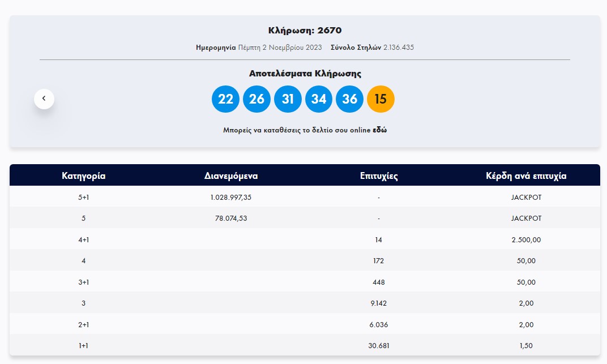Click the 30.681 successes value
607x364 pixels.
(x=379, y=345)
